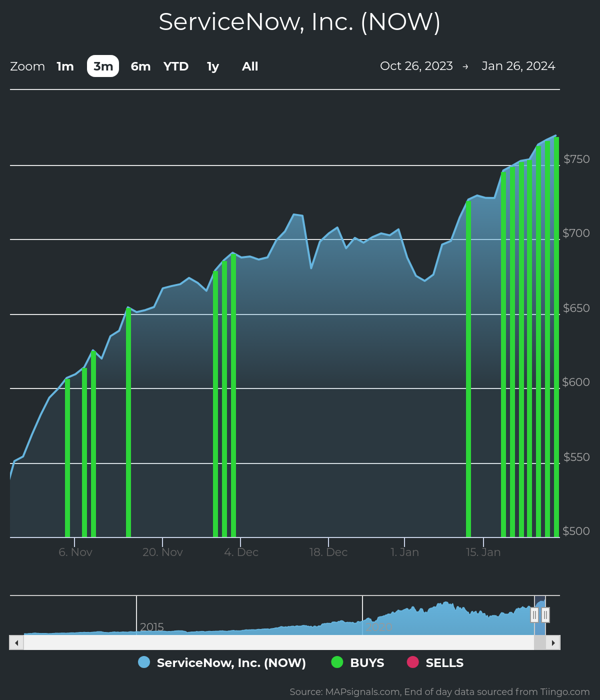Click the $650 axis label

[576, 308]
